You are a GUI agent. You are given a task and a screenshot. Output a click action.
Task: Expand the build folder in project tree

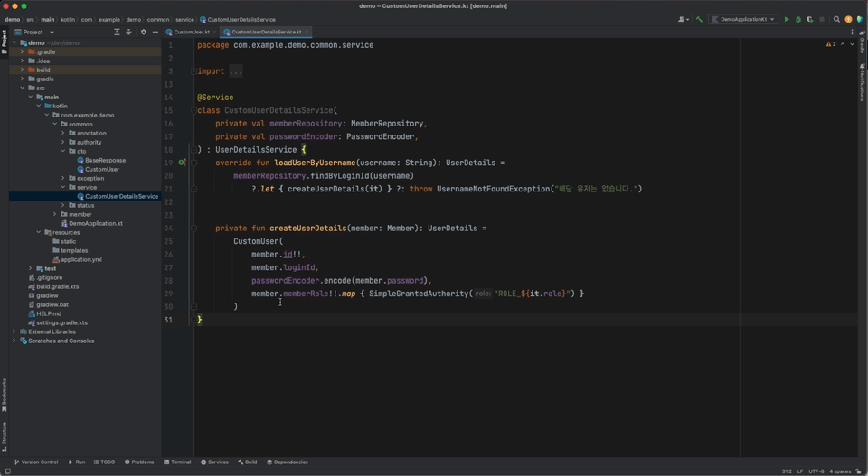pyautogui.click(x=23, y=70)
